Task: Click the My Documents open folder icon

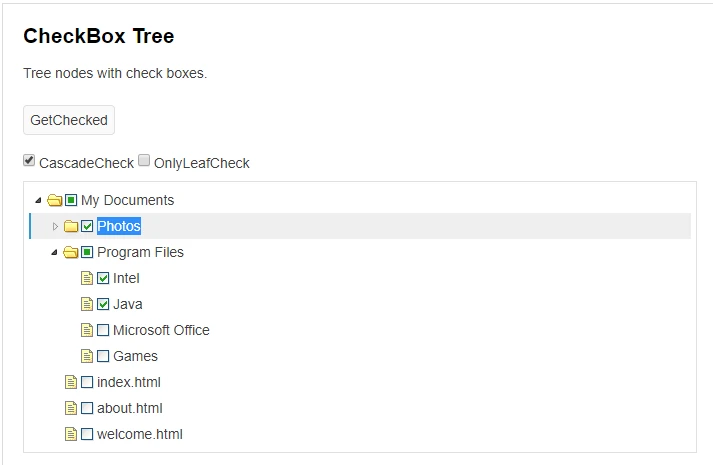Action: [55, 200]
